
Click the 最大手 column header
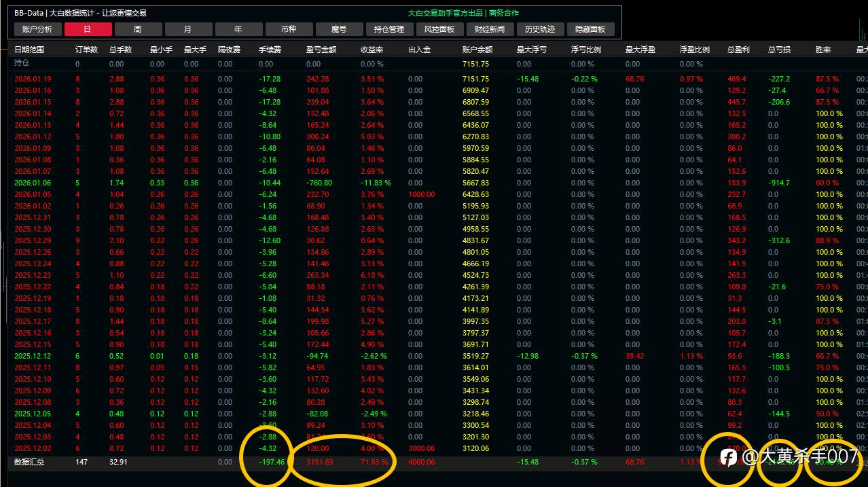click(x=195, y=50)
